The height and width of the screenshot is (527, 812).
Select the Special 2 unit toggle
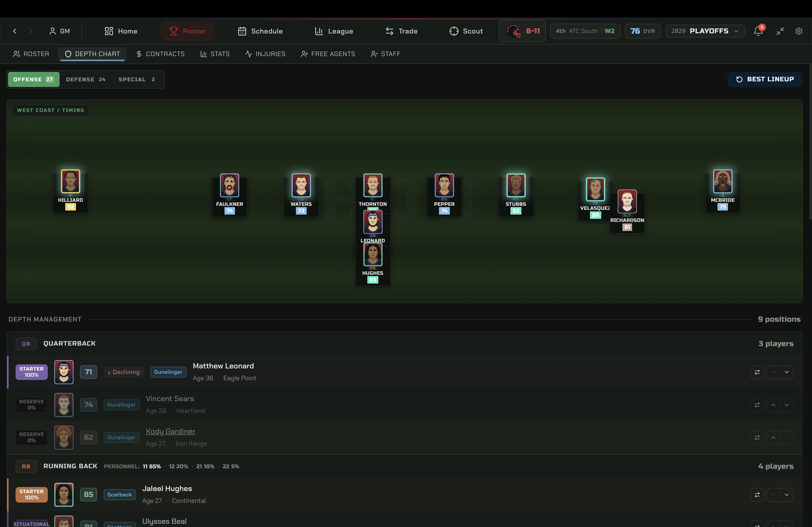(x=137, y=80)
